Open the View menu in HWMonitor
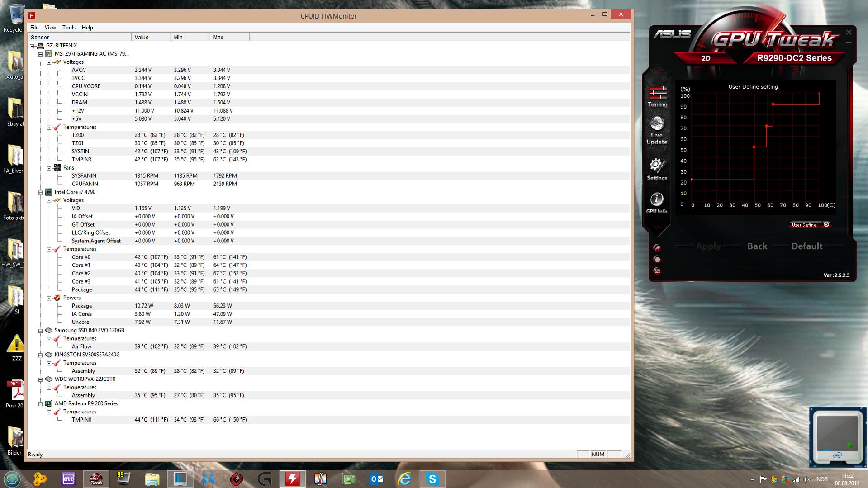Image resolution: width=868 pixels, height=488 pixels. (x=50, y=28)
